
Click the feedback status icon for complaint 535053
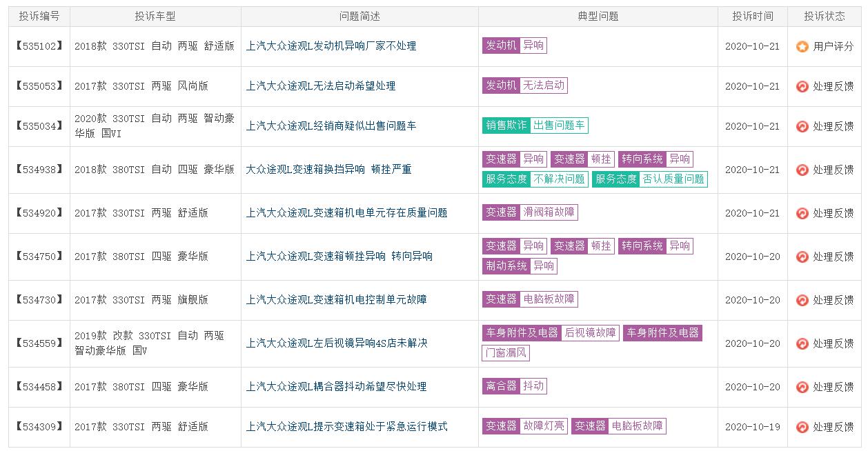(802, 86)
